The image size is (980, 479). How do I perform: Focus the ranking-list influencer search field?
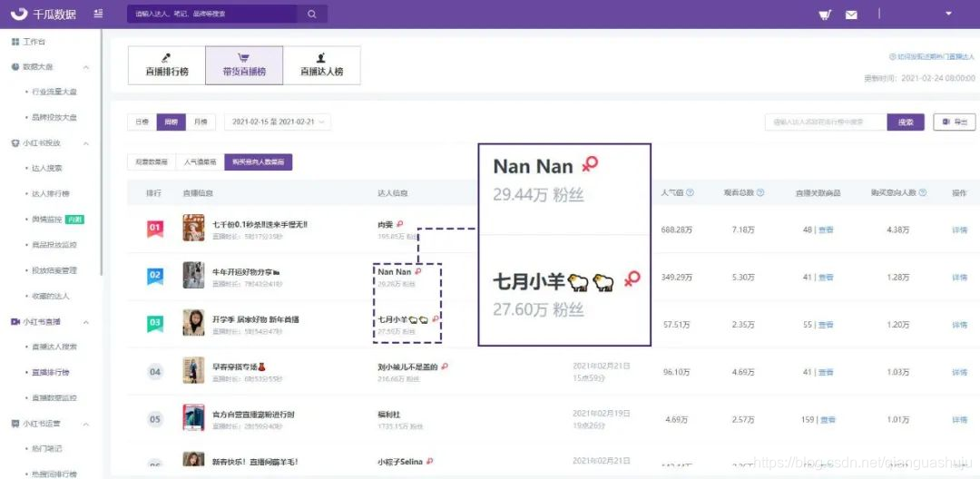click(x=827, y=122)
